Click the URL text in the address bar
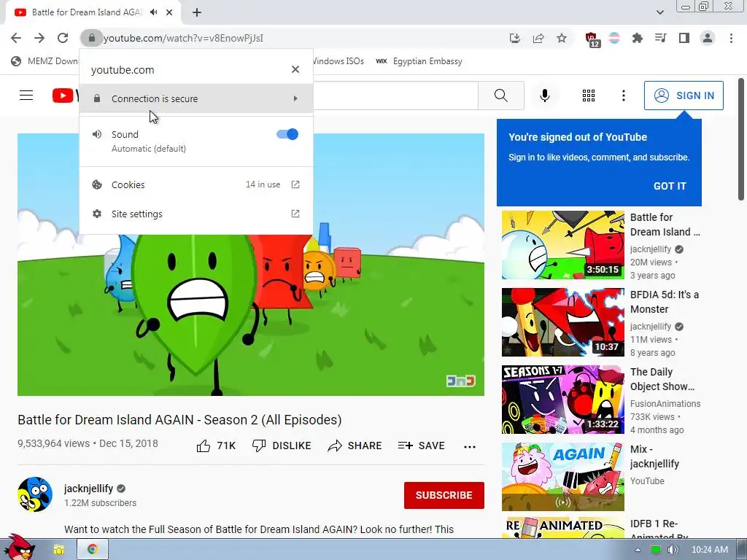The width and height of the screenshot is (747, 560). [x=183, y=38]
